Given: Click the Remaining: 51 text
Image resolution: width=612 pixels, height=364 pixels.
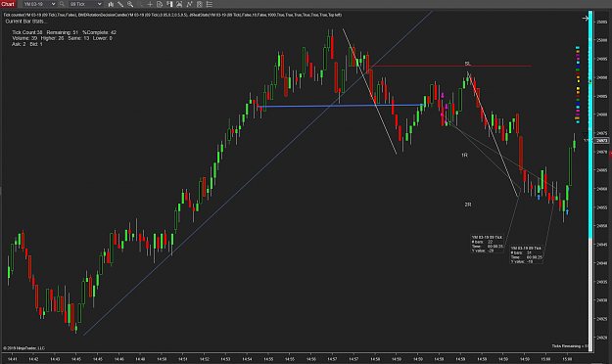Looking at the screenshot, I should 62,32.
